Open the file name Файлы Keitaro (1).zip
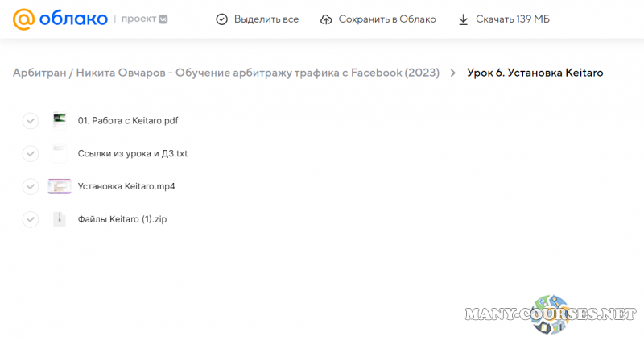 (122, 218)
